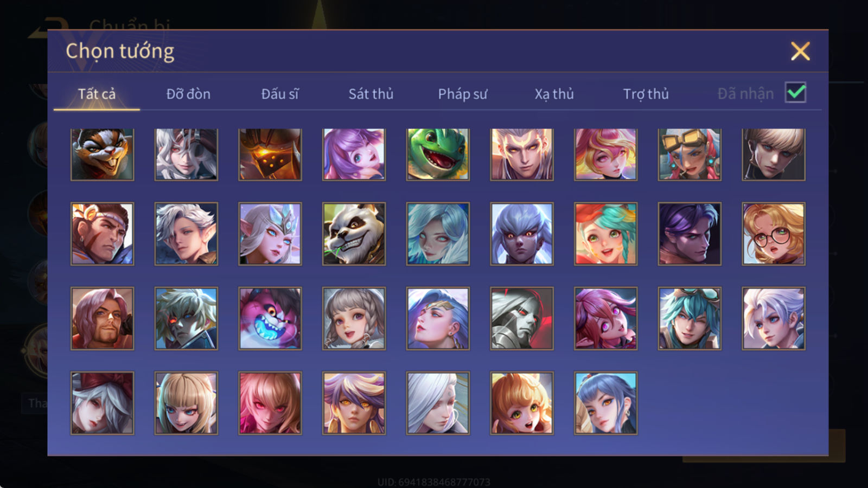Close the Chọn tướng dialog
The height and width of the screenshot is (488, 868).
(x=800, y=51)
